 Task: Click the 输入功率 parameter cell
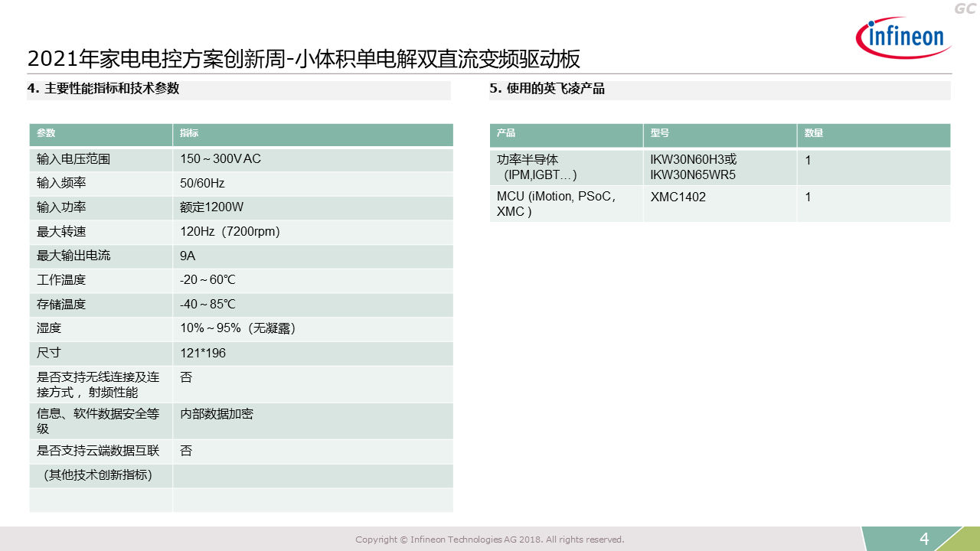101,208
